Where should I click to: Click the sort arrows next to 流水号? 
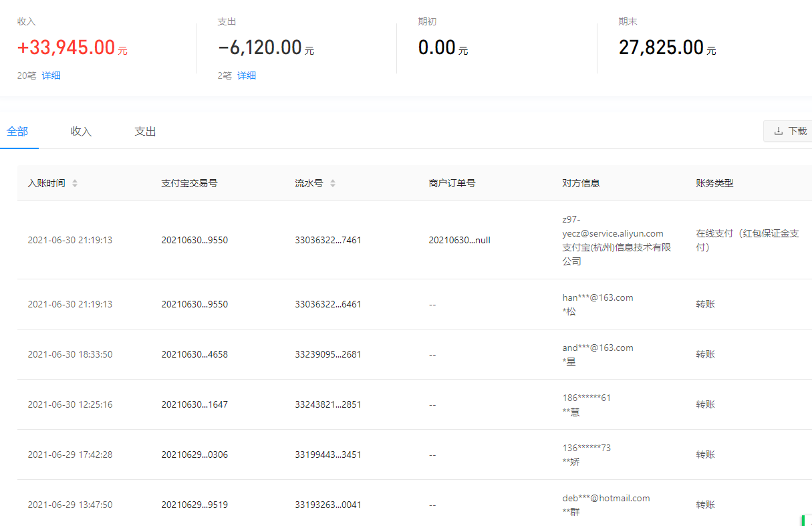point(333,183)
